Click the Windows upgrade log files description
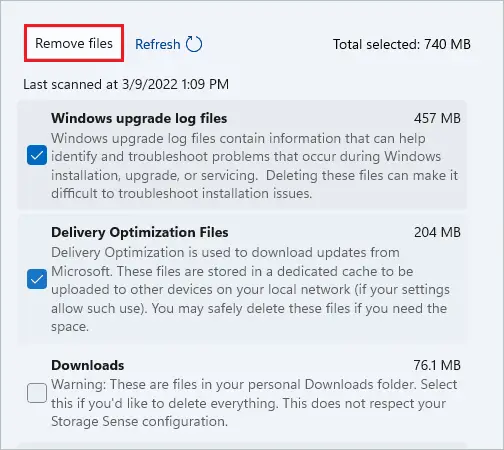The image size is (504, 450). pos(255,166)
